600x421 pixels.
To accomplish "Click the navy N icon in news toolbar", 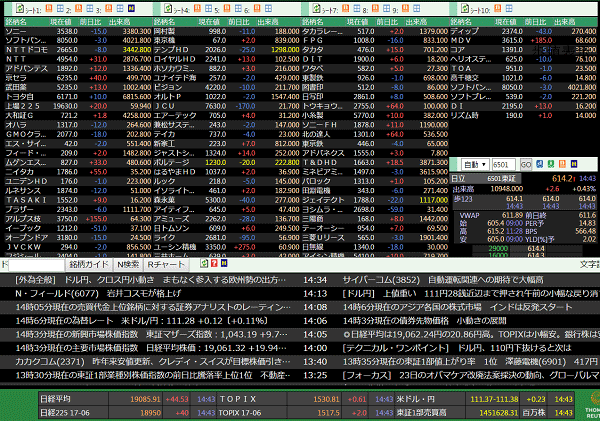I will (224, 263).
